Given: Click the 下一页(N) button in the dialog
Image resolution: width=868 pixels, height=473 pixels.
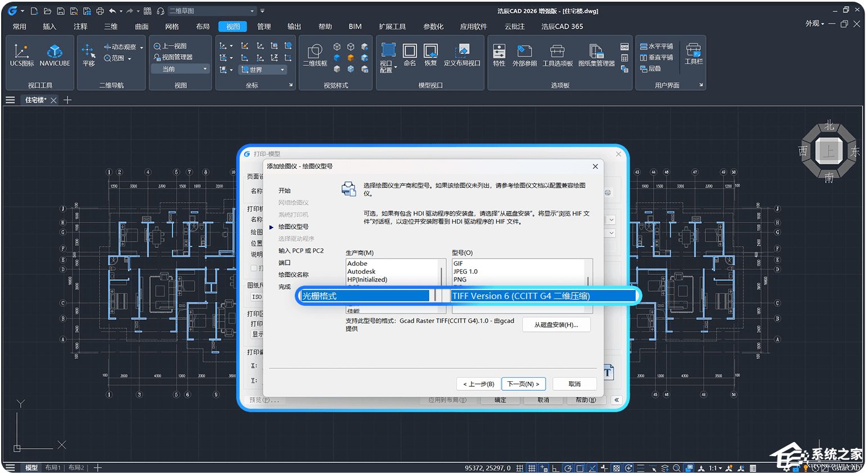Looking at the screenshot, I should (523, 383).
